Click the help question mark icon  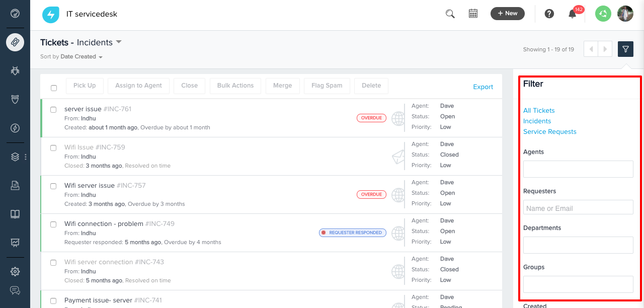tap(549, 14)
